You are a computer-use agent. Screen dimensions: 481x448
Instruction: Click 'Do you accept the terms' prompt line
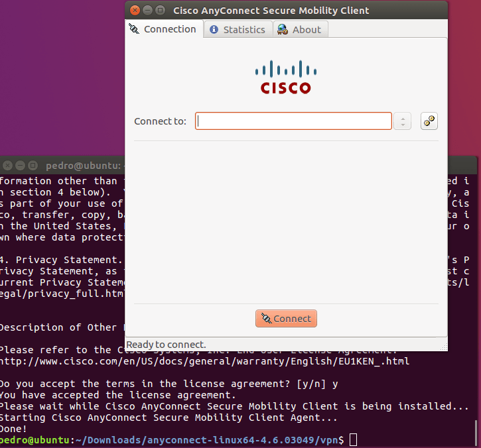[169, 384]
